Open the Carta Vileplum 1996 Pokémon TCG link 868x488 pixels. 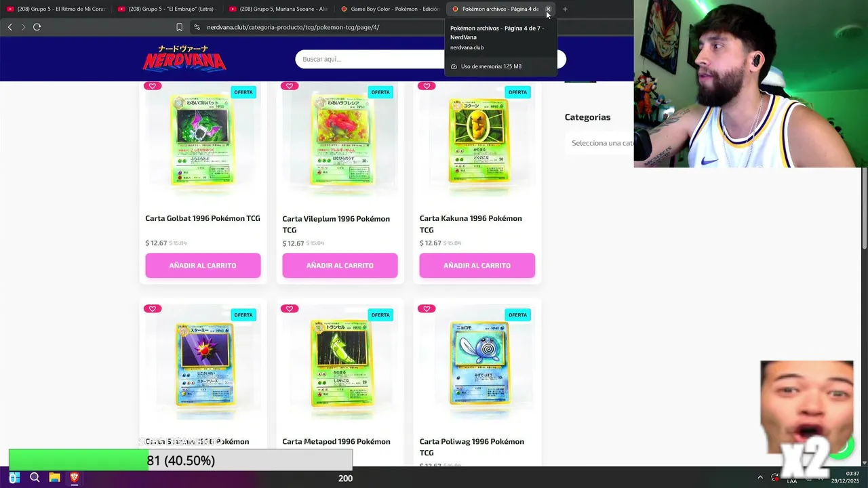tap(336, 224)
